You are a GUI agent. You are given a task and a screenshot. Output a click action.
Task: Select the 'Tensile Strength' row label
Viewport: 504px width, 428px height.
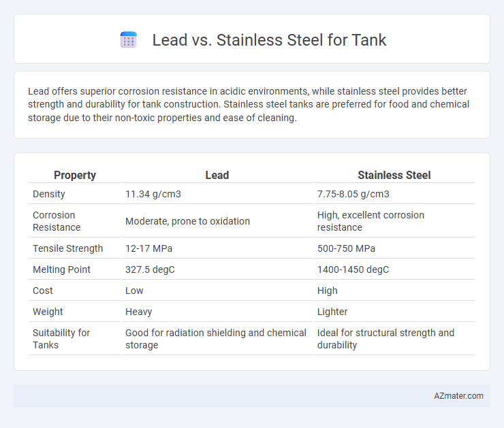pos(68,248)
